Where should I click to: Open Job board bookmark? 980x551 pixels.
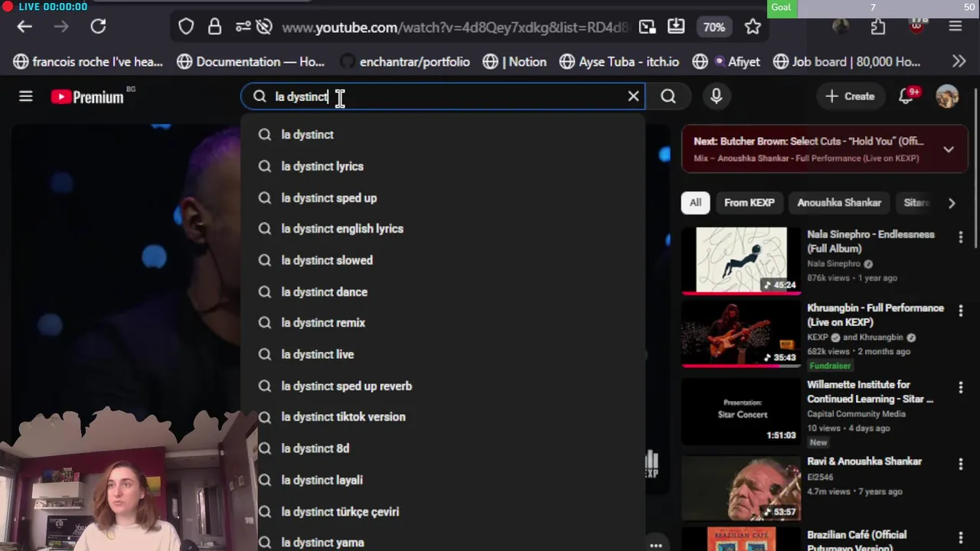(x=847, y=62)
